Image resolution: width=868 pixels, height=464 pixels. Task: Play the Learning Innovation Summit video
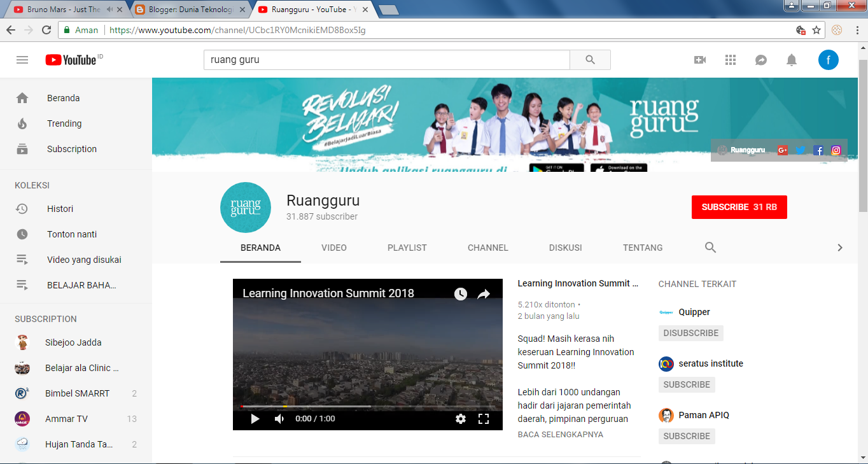(x=255, y=419)
